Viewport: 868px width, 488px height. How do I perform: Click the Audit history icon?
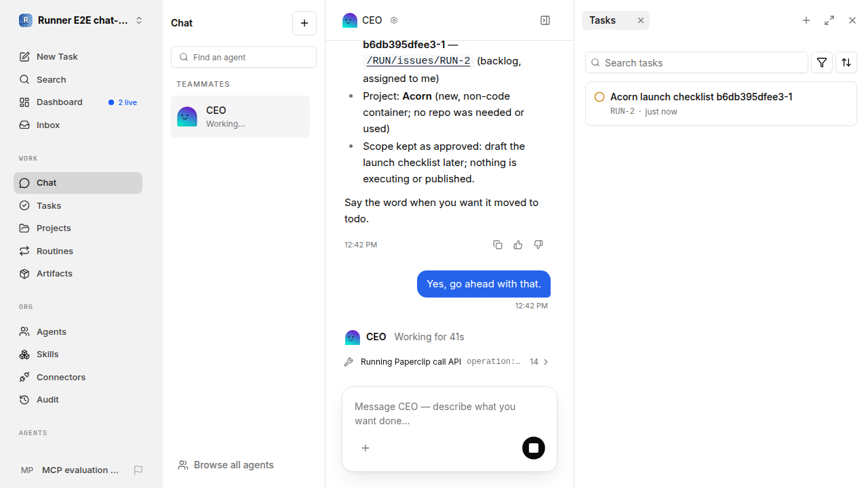pos(24,400)
